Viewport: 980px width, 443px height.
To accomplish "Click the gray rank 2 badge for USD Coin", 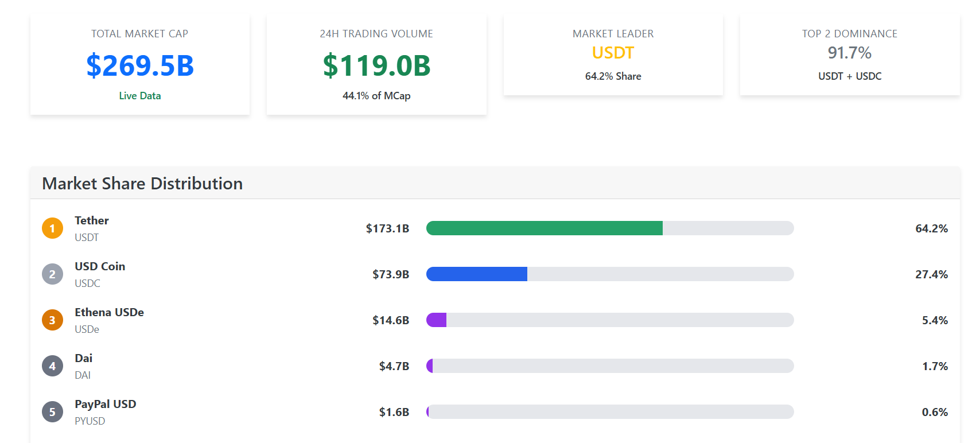I will [52, 274].
